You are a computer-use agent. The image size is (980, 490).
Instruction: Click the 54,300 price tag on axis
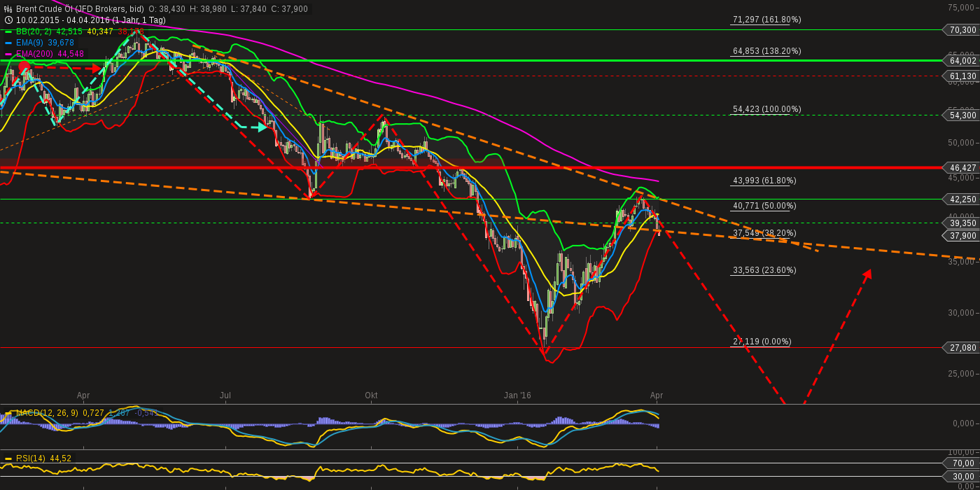tap(961, 115)
